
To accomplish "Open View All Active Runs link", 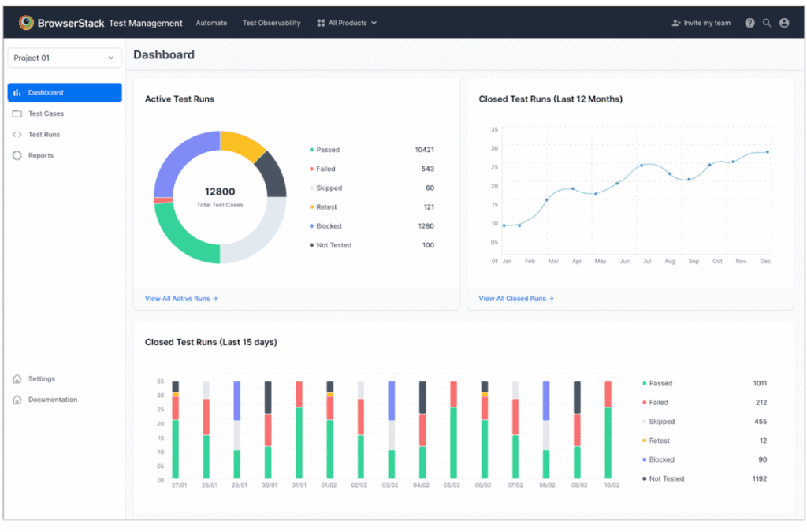I will point(181,299).
